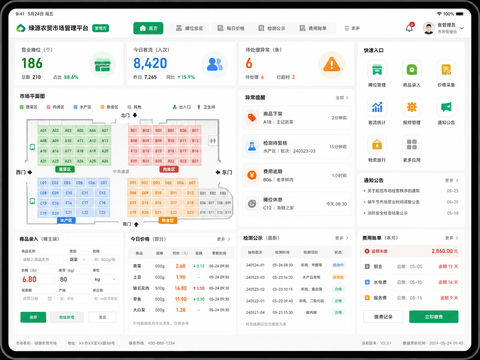
Task: Open the second notice with the yellow dot
Action: 411,202
